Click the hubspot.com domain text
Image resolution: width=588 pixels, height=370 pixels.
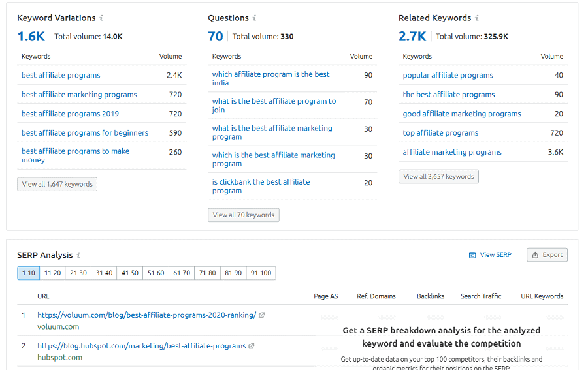click(59, 357)
